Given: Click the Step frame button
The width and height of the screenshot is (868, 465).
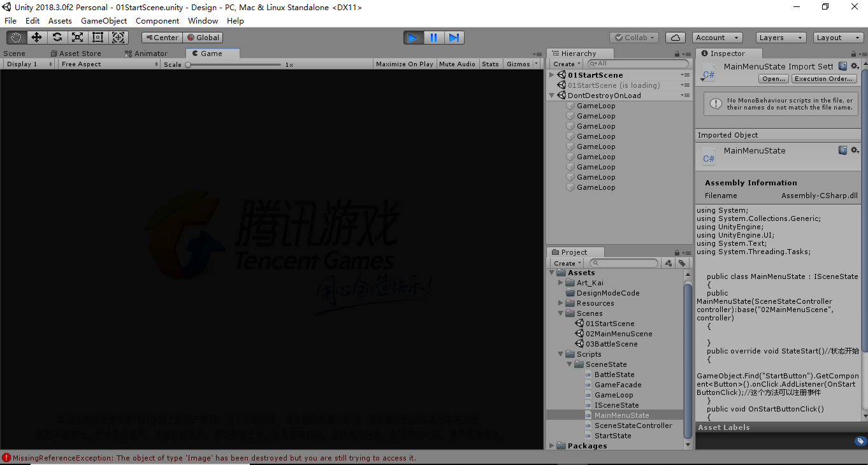Looking at the screenshot, I should 454,38.
